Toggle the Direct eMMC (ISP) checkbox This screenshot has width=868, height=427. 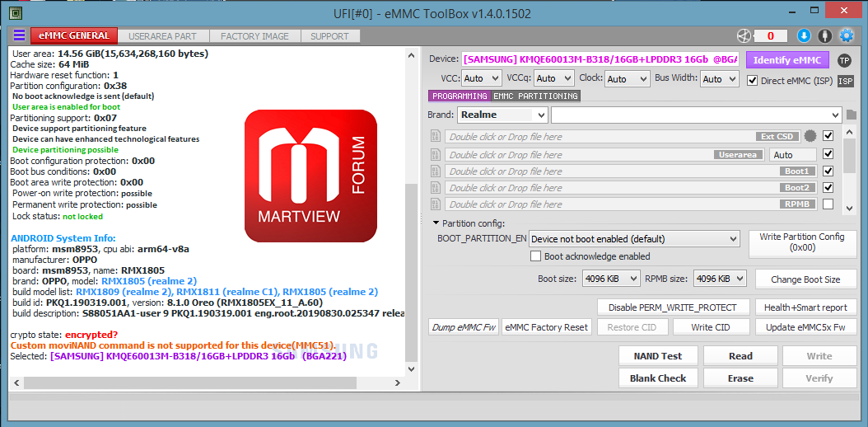[x=753, y=80]
